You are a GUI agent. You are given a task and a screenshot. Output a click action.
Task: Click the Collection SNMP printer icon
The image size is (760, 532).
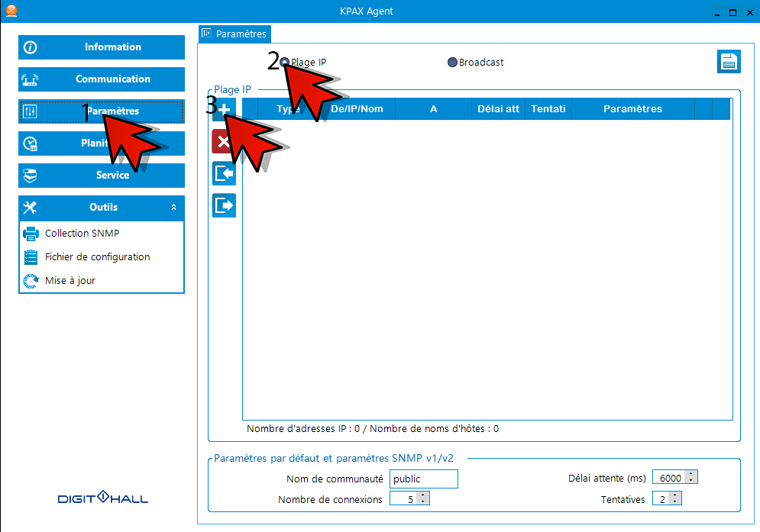pyautogui.click(x=31, y=234)
